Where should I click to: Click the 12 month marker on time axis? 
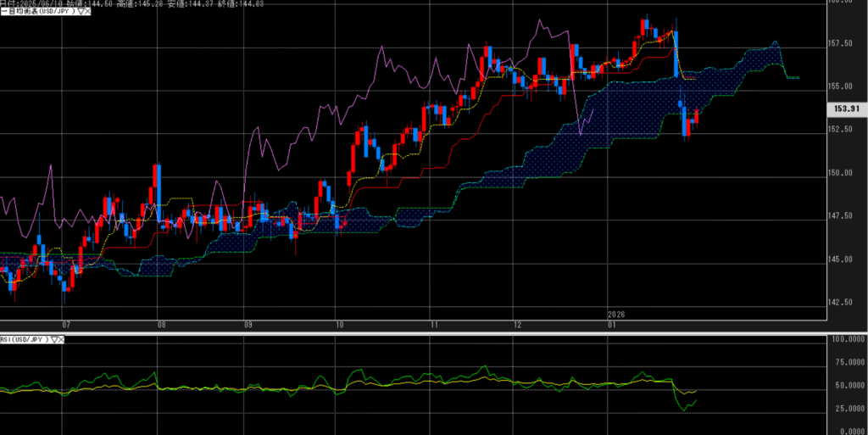pyautogui.click(x=516, y=325)
